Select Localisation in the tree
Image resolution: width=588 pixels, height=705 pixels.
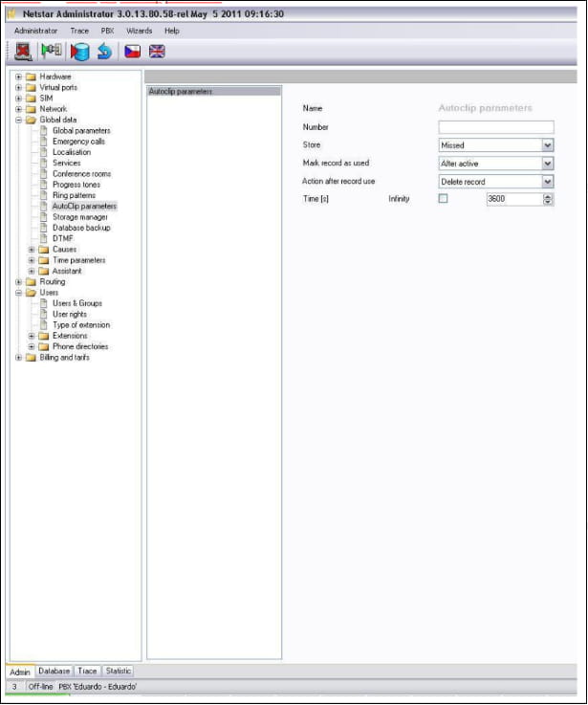click(x=72, y=152)
